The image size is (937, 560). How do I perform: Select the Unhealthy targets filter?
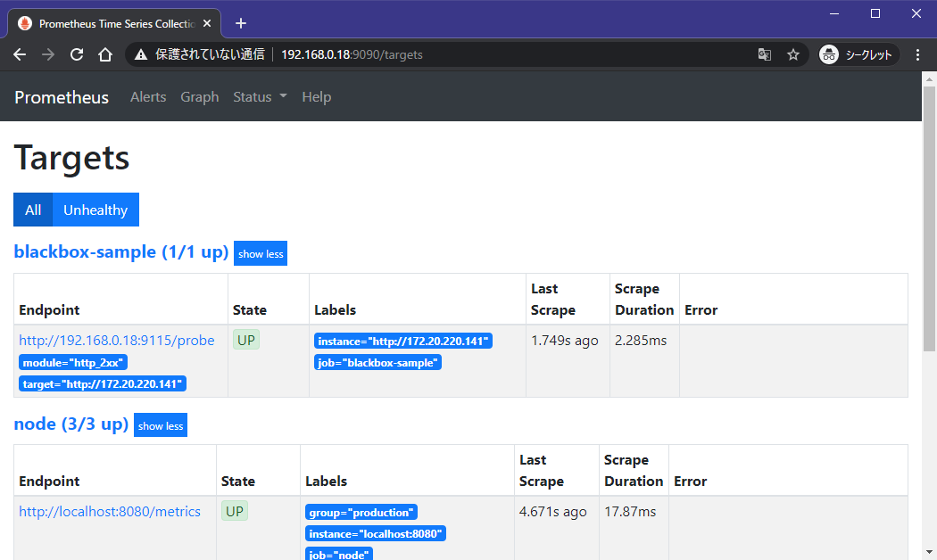point(95,210)
